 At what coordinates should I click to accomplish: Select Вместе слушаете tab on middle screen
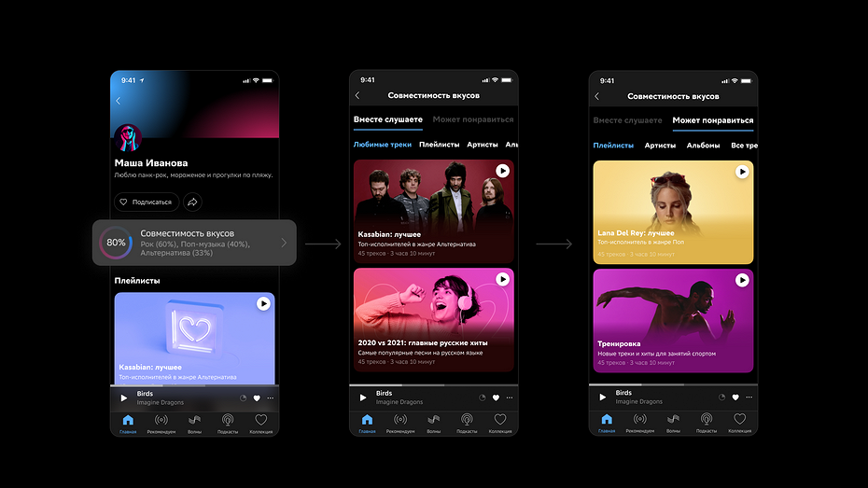(388, 119)
